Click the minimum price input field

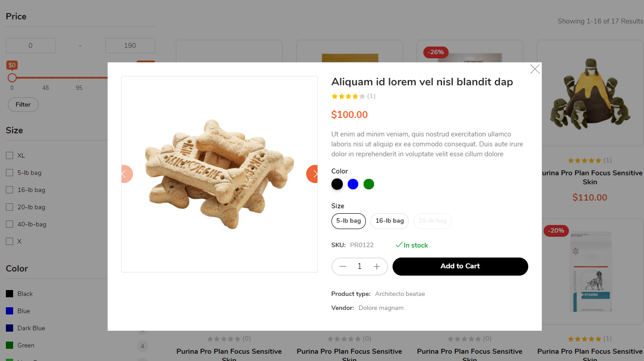point(31,46)
